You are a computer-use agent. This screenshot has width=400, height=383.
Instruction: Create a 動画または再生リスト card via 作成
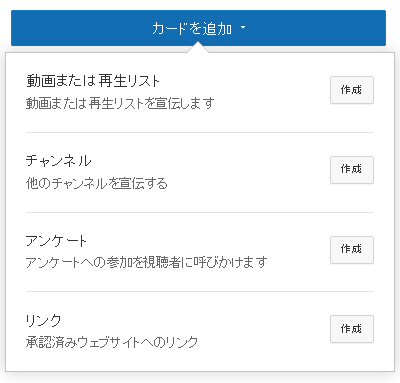coord(352,90)
